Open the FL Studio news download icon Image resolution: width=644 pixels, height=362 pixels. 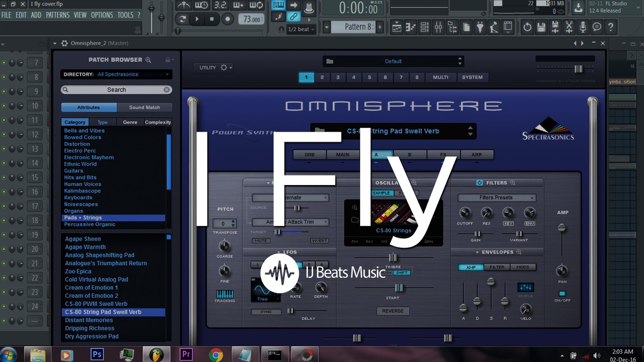coord(578,7)
